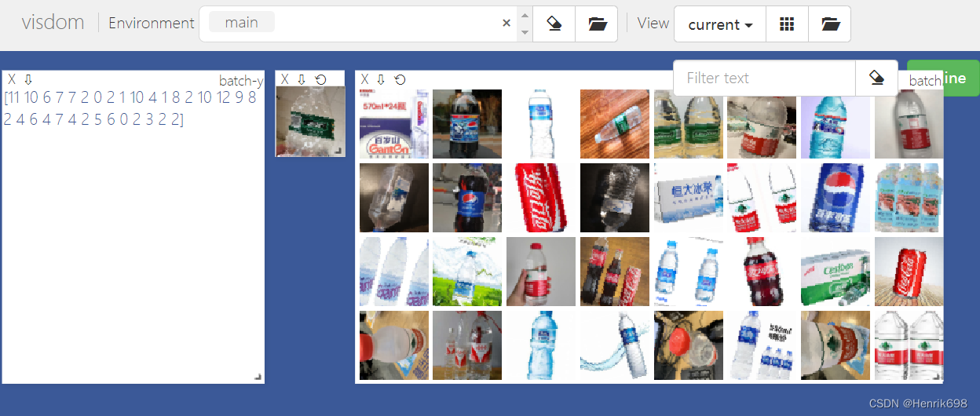
Task: Click the crumpled green-label bottle thumbnail
Action: [310, 121]
